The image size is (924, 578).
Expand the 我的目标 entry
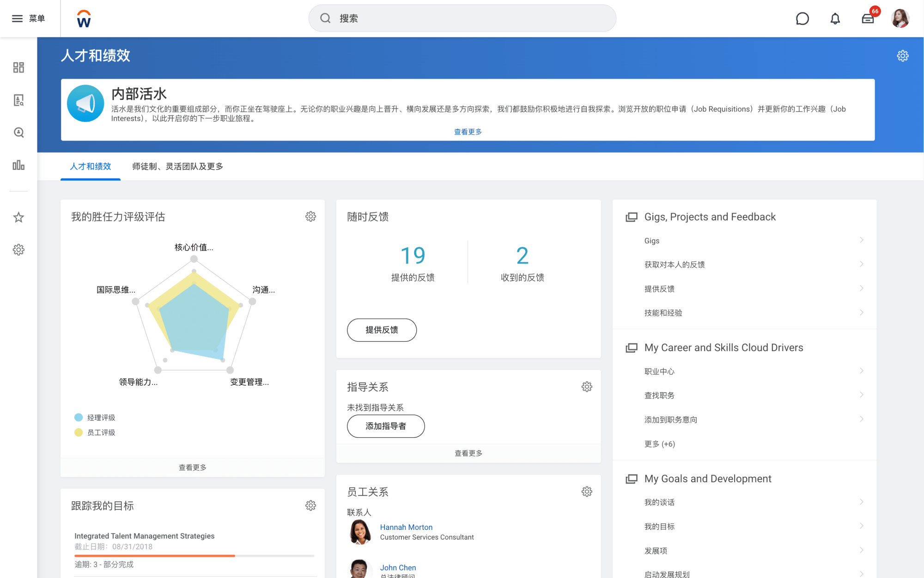click(x=659, y=526)
